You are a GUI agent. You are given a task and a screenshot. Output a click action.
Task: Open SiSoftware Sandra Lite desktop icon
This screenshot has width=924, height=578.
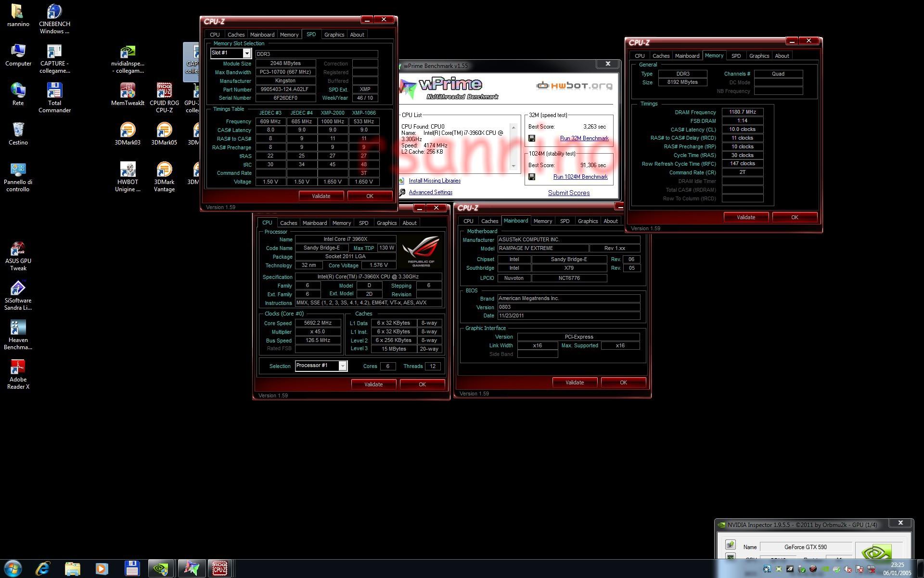tap(18, 296)
